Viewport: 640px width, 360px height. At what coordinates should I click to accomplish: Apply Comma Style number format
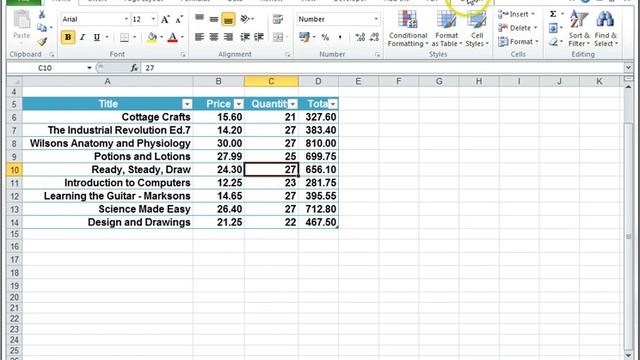(x=340, y=38)
